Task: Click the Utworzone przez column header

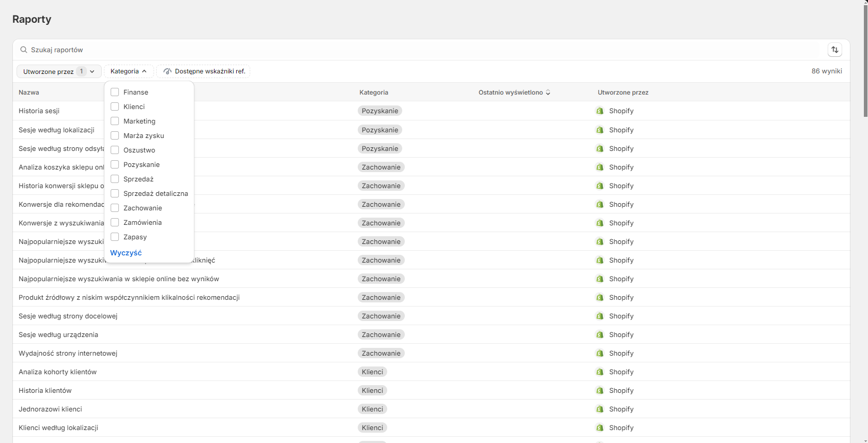Action: pyautogui.click(x=623, y=93)
